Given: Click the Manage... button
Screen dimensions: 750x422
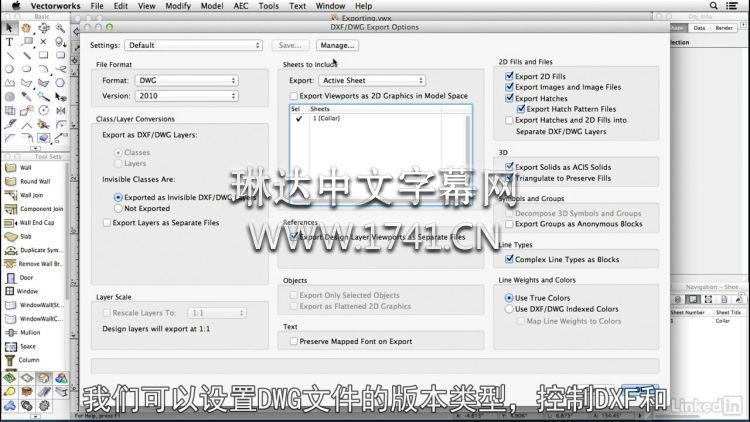Looking at the screenshot, I should [337, 45].
